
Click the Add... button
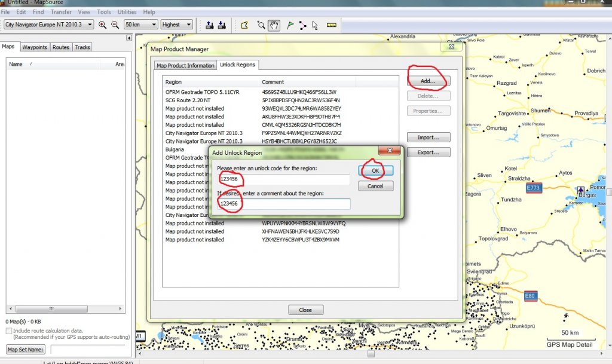[x=428, y=81]
